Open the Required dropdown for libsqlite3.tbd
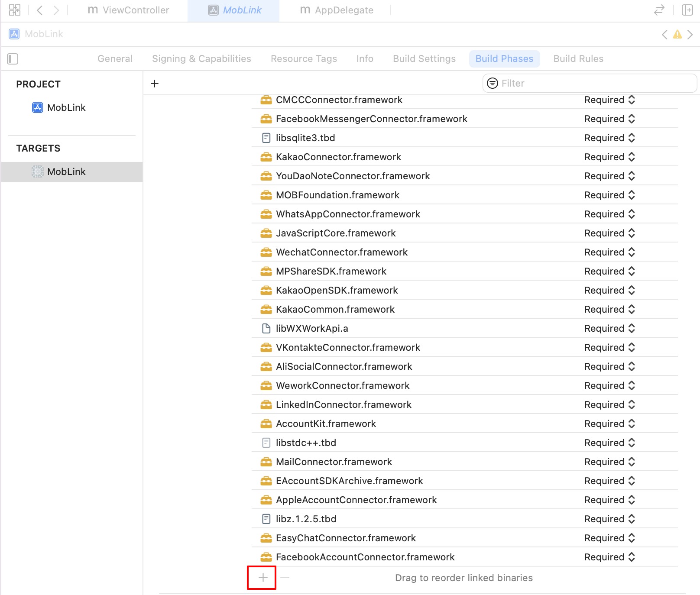This screenshot has width=700, height=595. click(609, 138)
